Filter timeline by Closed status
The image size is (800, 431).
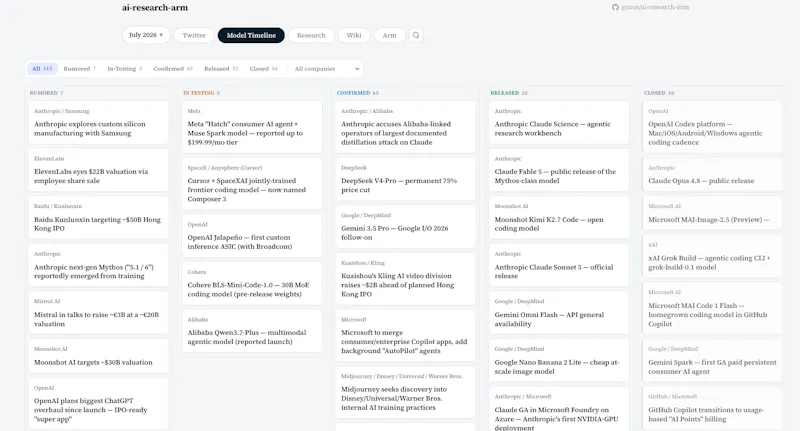pos(263,68)
